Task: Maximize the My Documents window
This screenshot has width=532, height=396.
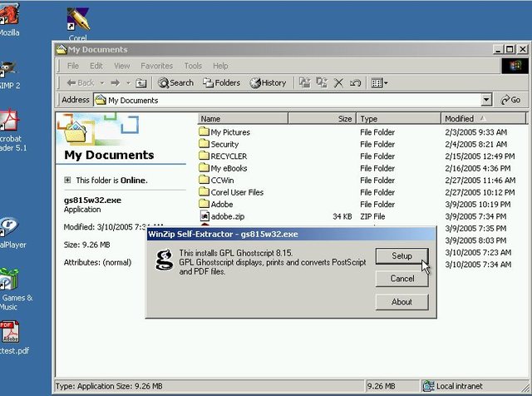Action: pyautogui.click(x=510, y=50)
